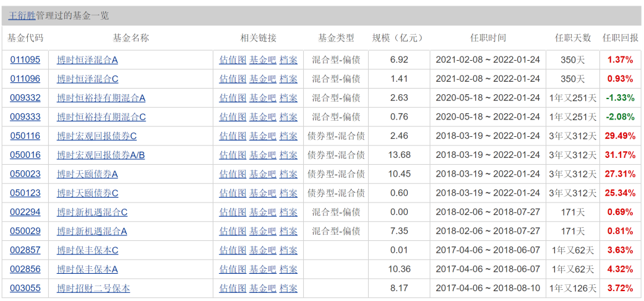
Task: Open 档案 for 博时恒泽混合A
Action: pyautogui.click(x=288, y=60)
